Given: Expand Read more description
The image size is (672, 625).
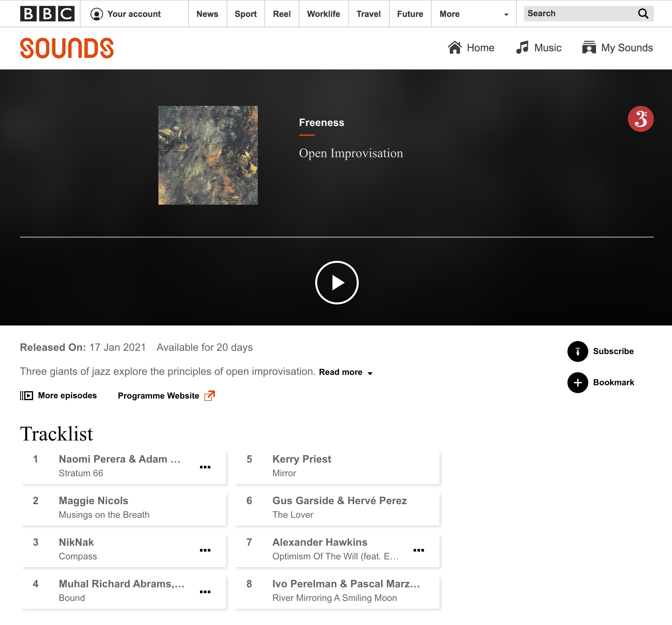Looking at the screenshot, I should click(346, 372).
